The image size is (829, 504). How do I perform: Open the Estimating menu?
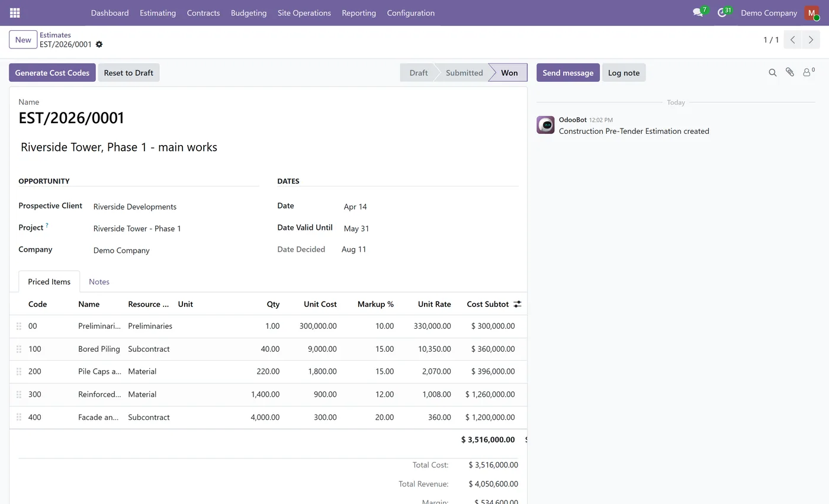point(158,12)
